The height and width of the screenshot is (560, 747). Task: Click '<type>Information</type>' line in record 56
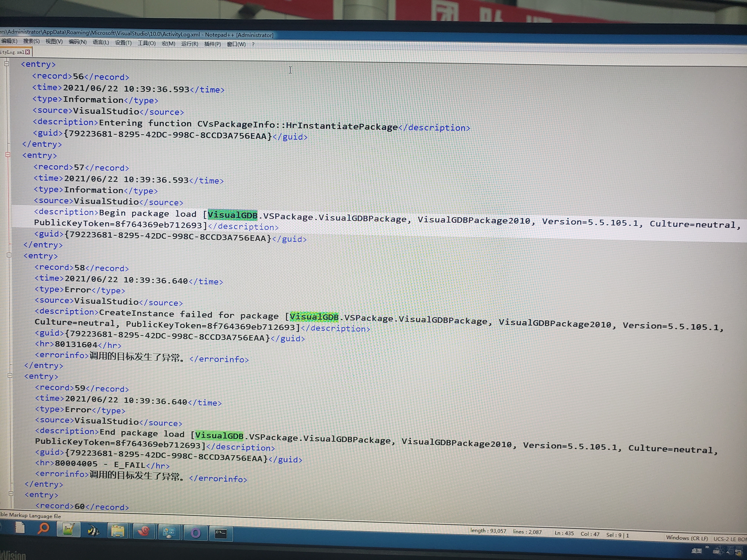(96, 100)
